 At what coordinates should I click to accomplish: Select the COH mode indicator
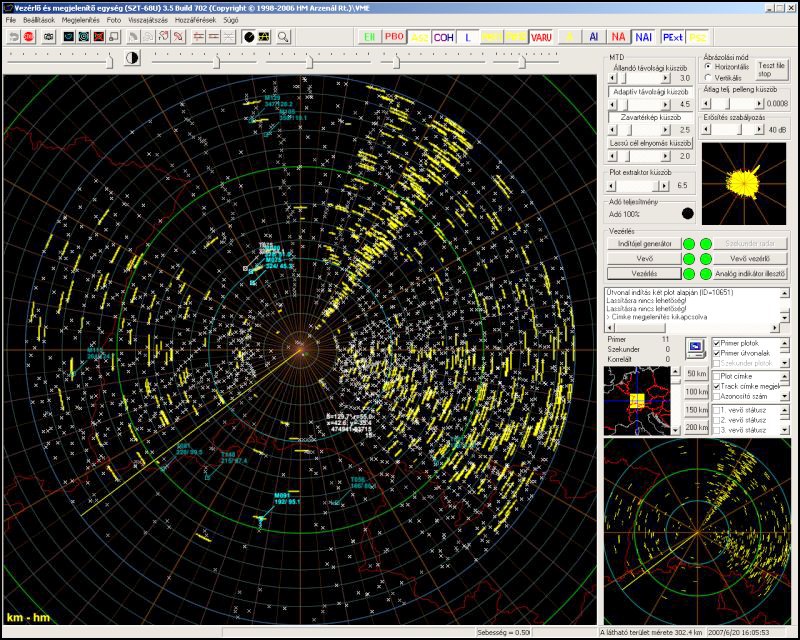(443, 37)
